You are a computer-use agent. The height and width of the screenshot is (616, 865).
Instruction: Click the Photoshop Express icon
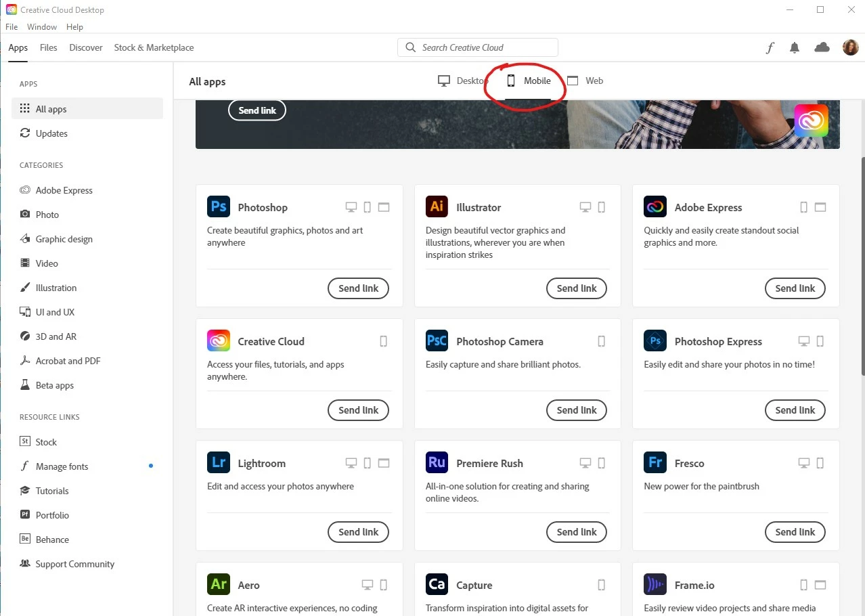[x=655, y=340]
